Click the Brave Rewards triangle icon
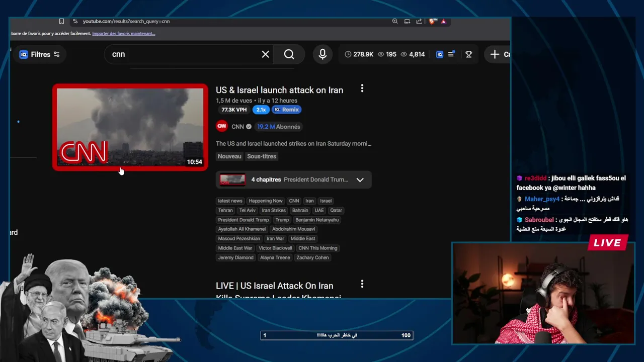Viewport: 644px width, 362px height. tap(443, 21)
